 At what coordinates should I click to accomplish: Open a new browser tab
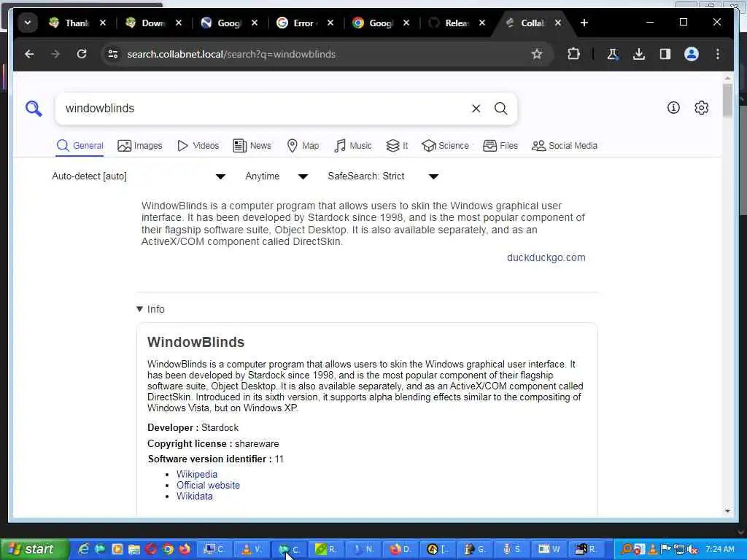pos(584,23)
